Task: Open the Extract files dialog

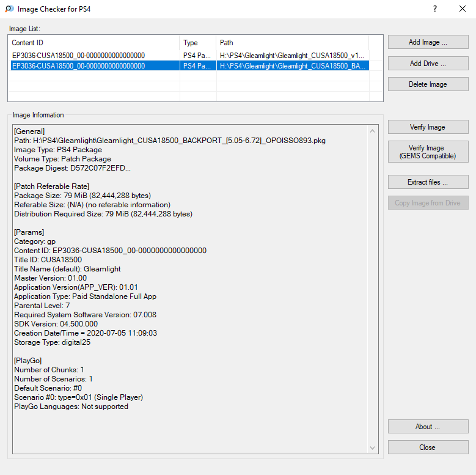Action: coord(428,182)
